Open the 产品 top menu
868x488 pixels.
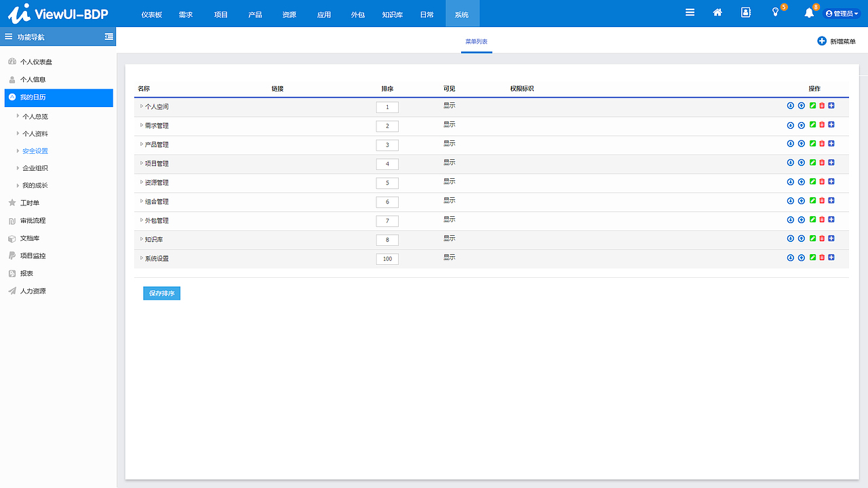tap(255, 14)
